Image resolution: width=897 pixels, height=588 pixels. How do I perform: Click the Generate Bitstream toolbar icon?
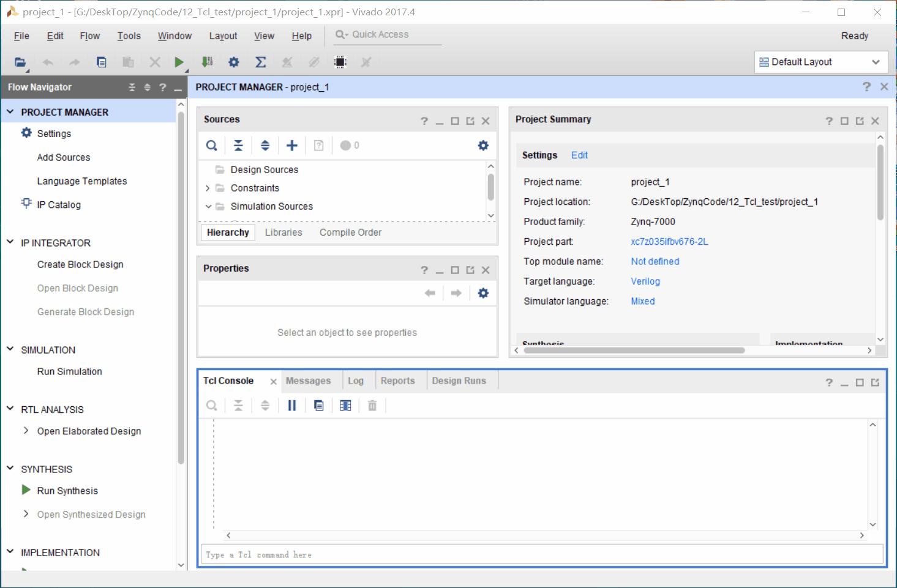click(x=207, y=62)
